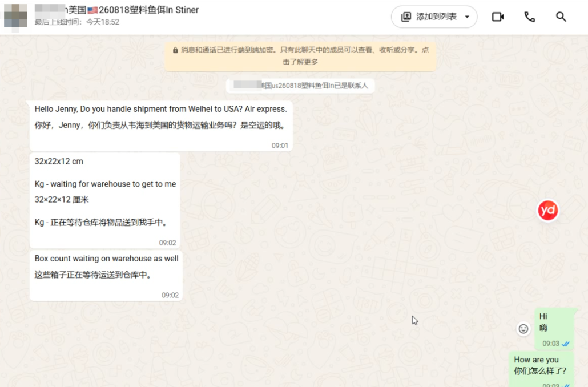This screenshot has height=387, width=588.
Task: Expand the 添加到列表 dropdown arrow
Action: tap(467, 17)
